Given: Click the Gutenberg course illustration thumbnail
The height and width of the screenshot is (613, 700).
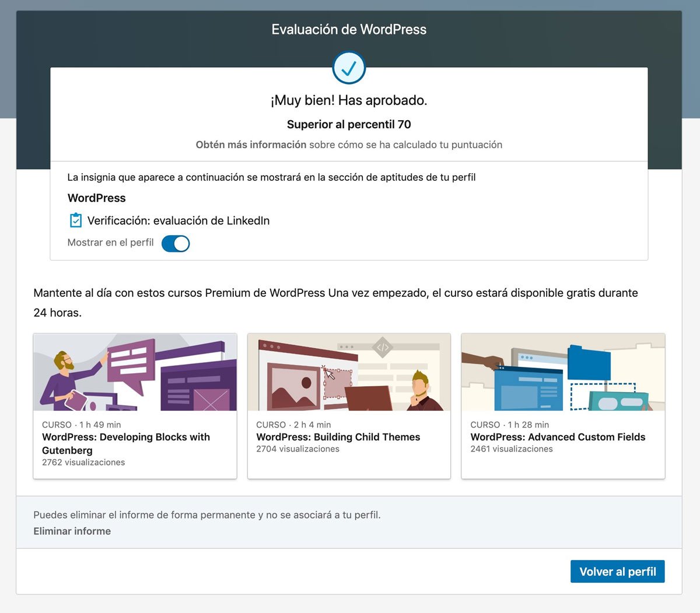Looking at the screenshot, I should click(x=135, y=373).
